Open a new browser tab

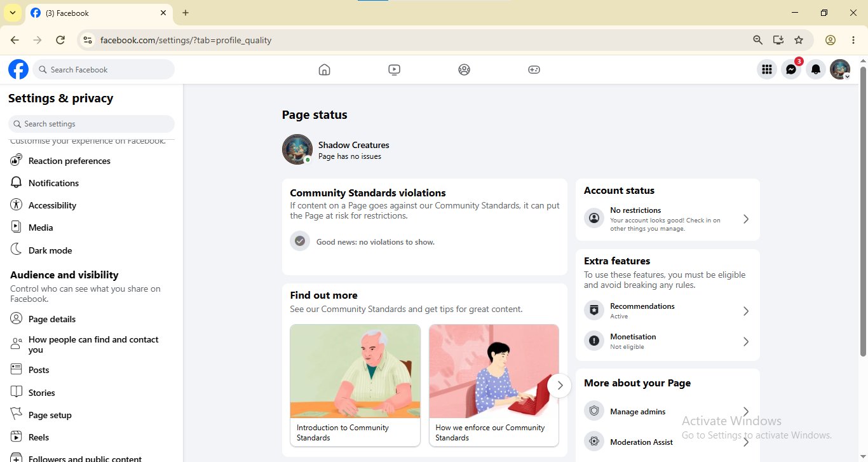(x=186, y=13)
